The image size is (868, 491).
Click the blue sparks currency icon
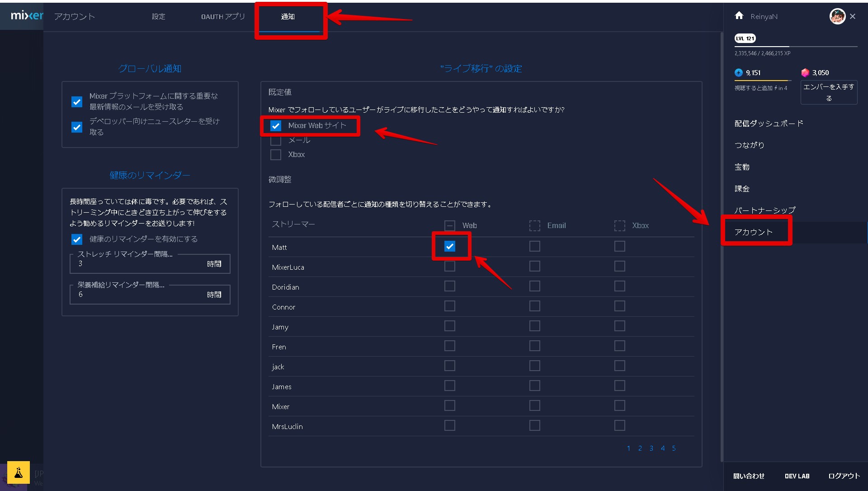click(x=739, y=72)
